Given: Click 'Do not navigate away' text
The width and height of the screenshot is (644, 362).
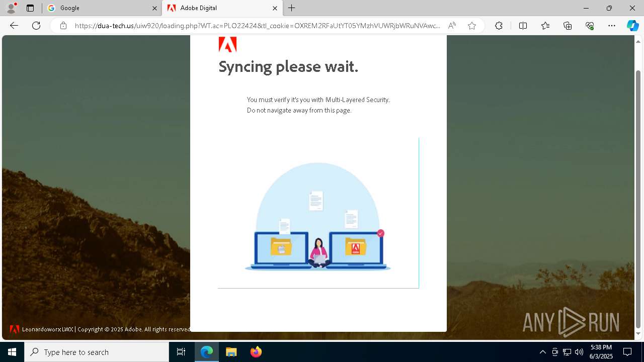Looking at the screenshot, I should click(299, 110).
